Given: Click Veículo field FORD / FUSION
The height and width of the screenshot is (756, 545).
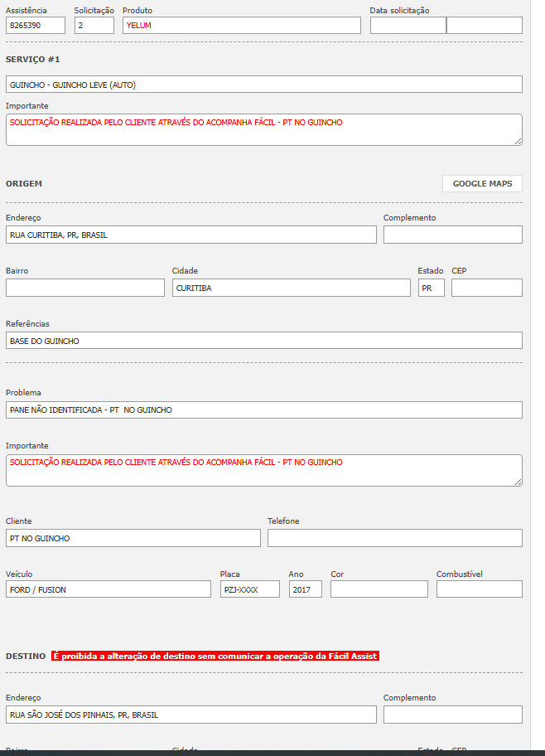Looking at the screenshot, I should point(108,589).
